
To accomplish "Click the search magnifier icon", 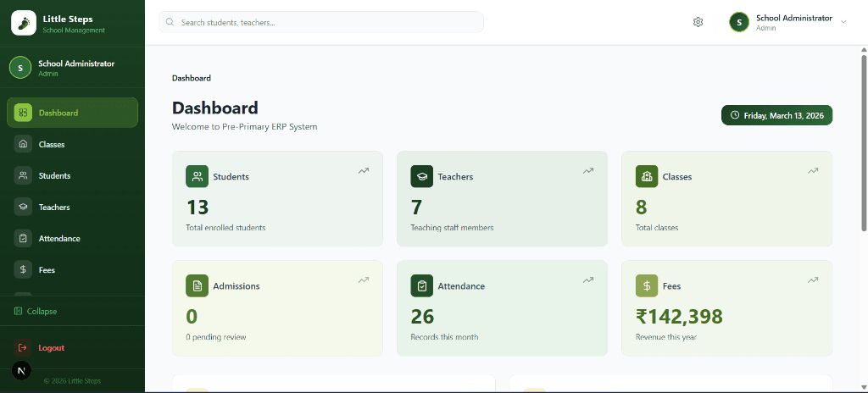I will tap(170, 22).
